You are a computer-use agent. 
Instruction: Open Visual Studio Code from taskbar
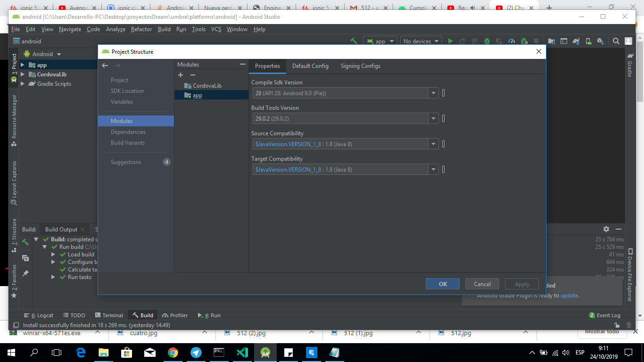click(x=242, y=352)
